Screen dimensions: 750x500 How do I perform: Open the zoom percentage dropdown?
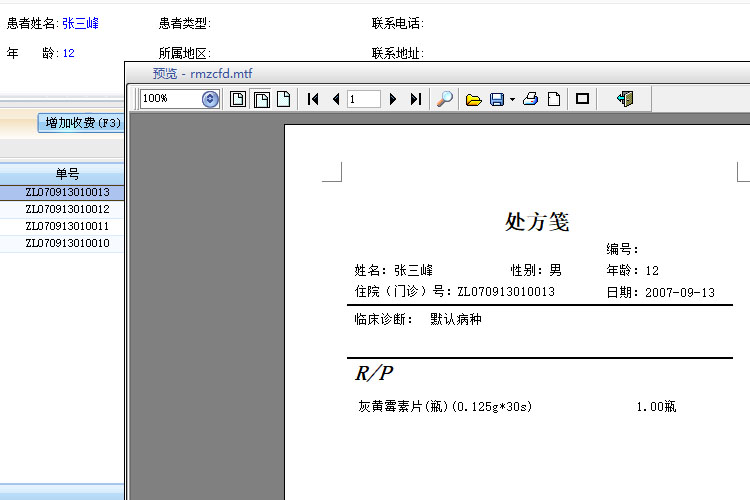point(210,99)
